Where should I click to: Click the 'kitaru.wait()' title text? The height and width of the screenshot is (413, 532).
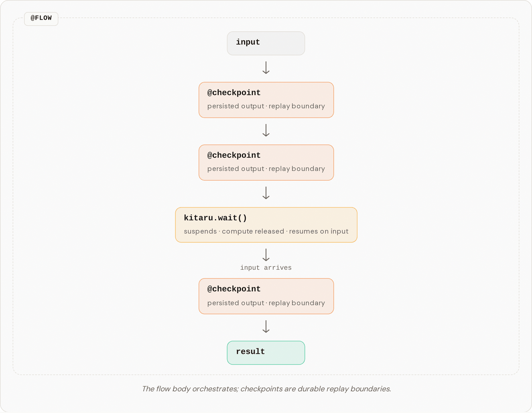(215, 218)
